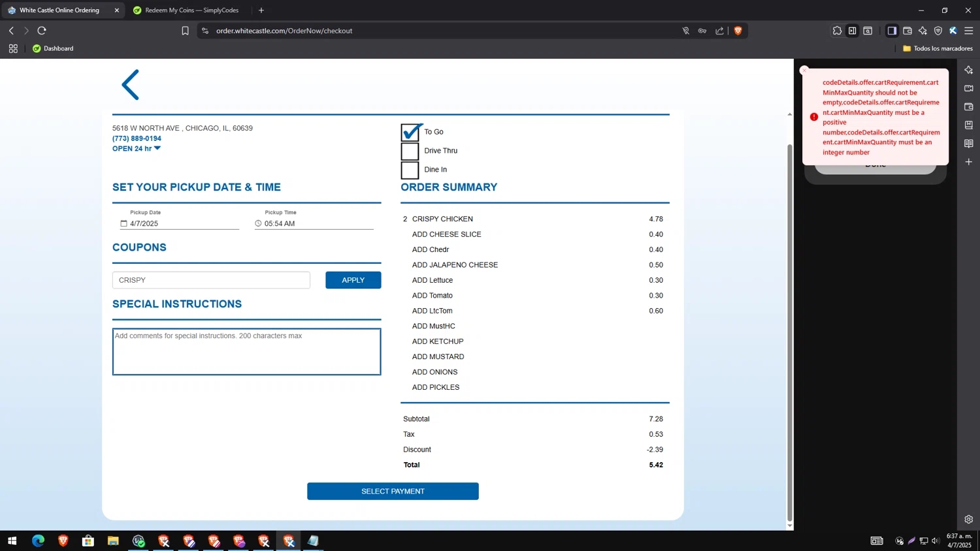This screenshot has width=980, height=551.
Task: Open the taskbar clock and date
Action: 959,541
